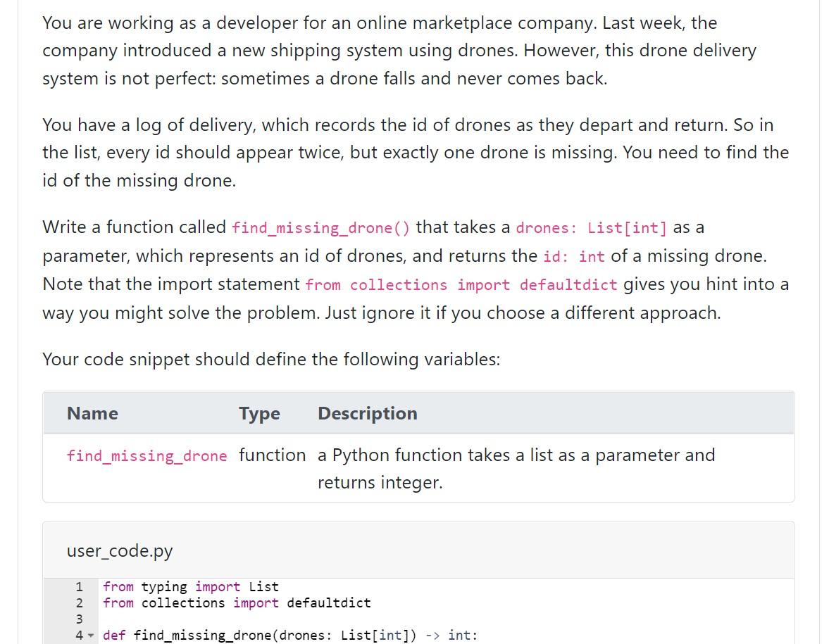This screenshot has height=644, width=829.
Task: Collapse the find_missing_drone function body
Action: [92, 635]
